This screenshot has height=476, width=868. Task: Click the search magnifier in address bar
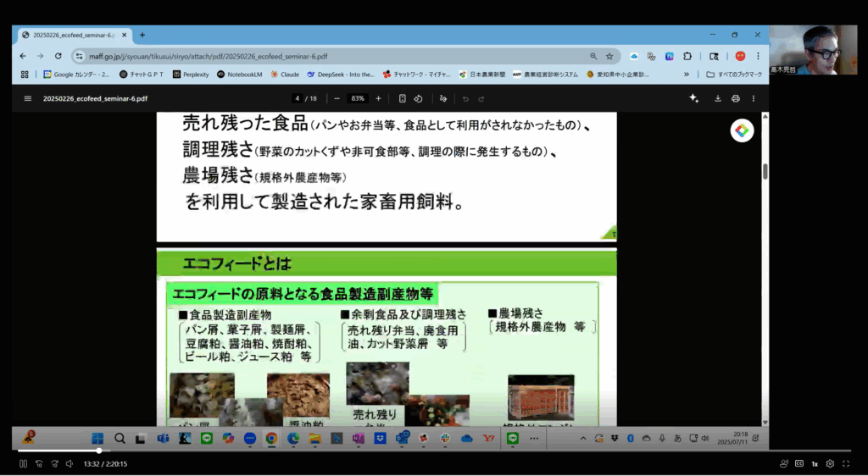tap(593, 57)
